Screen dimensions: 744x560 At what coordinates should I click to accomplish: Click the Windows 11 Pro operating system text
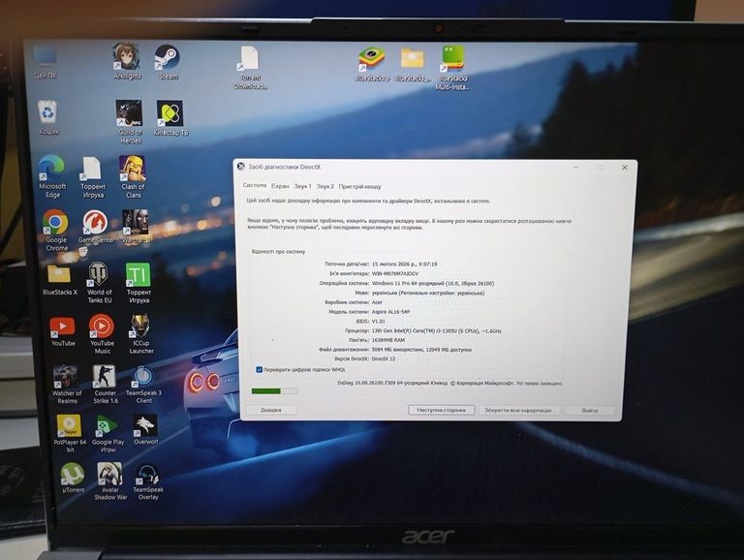coord(433,283)
